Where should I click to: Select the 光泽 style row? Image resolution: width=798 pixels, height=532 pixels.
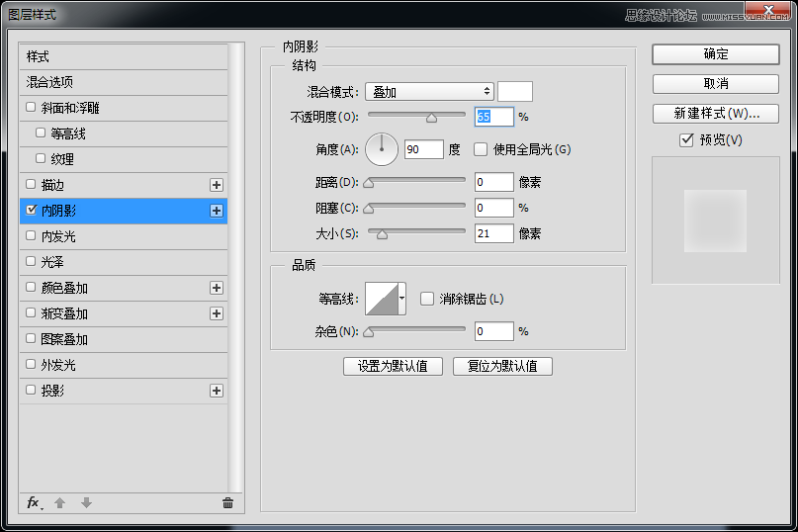tap(124, 263)
